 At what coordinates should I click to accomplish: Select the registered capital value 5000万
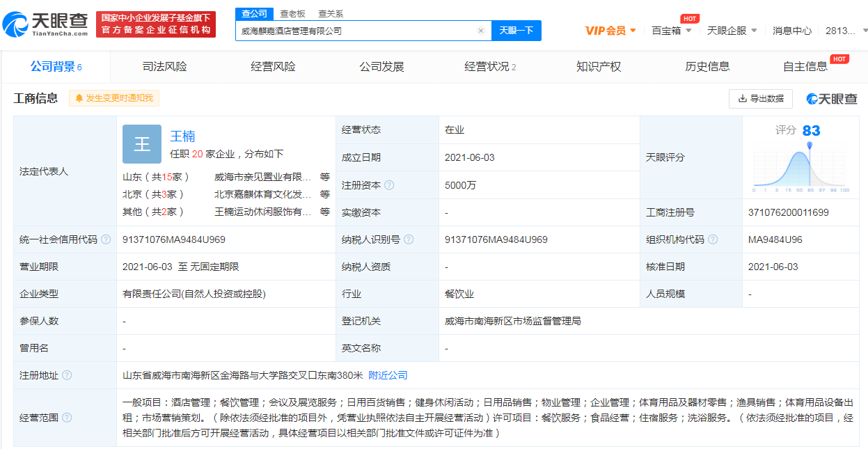click(461, 185)
